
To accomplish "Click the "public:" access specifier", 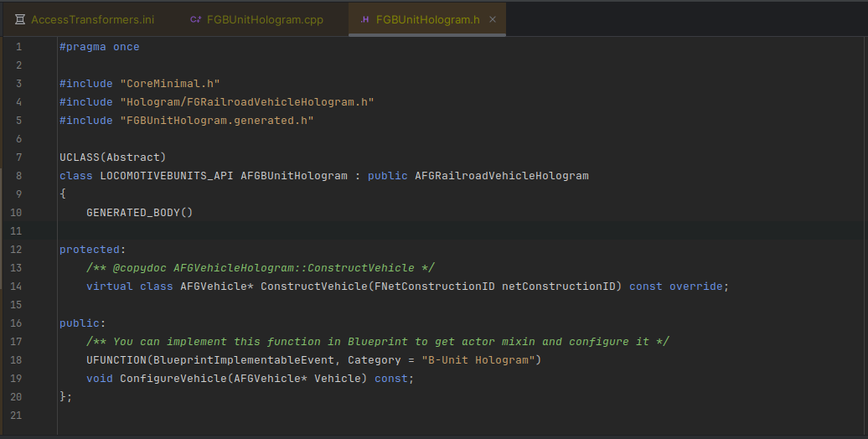I will tap(82, 323).
